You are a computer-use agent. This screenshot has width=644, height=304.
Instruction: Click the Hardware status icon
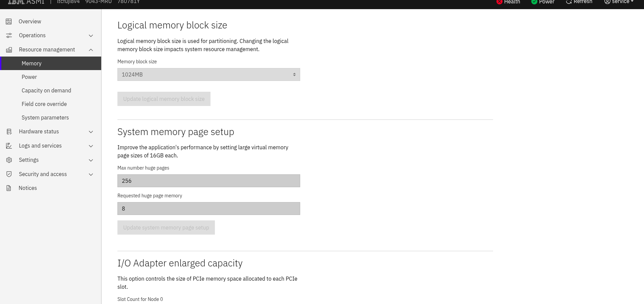(x=9, y=132)
